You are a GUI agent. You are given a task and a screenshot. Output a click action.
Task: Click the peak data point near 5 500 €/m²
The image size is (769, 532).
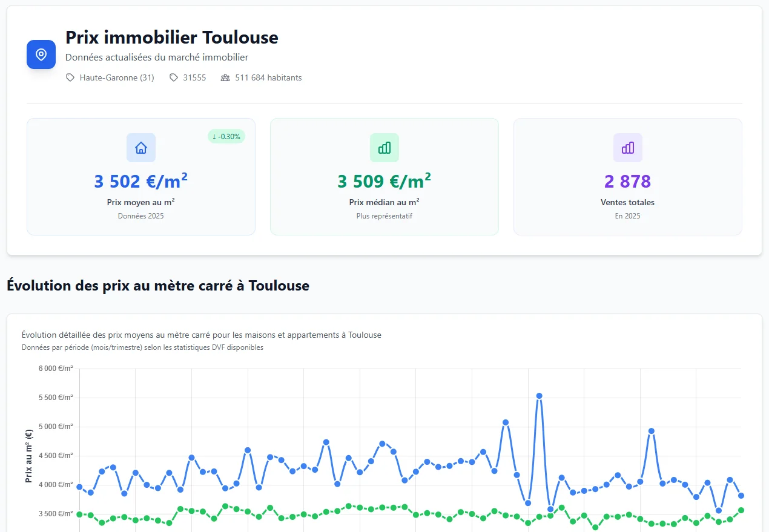click(539, 395)
